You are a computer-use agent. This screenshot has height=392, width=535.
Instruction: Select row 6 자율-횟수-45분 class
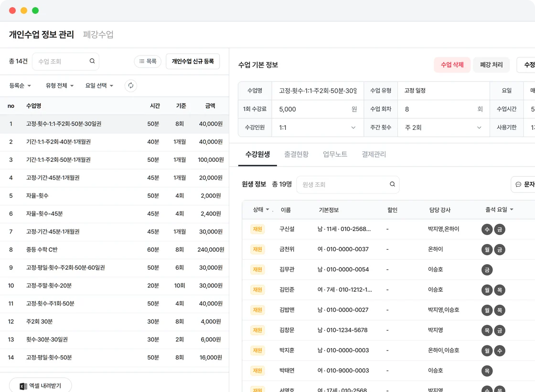point(114,214)
